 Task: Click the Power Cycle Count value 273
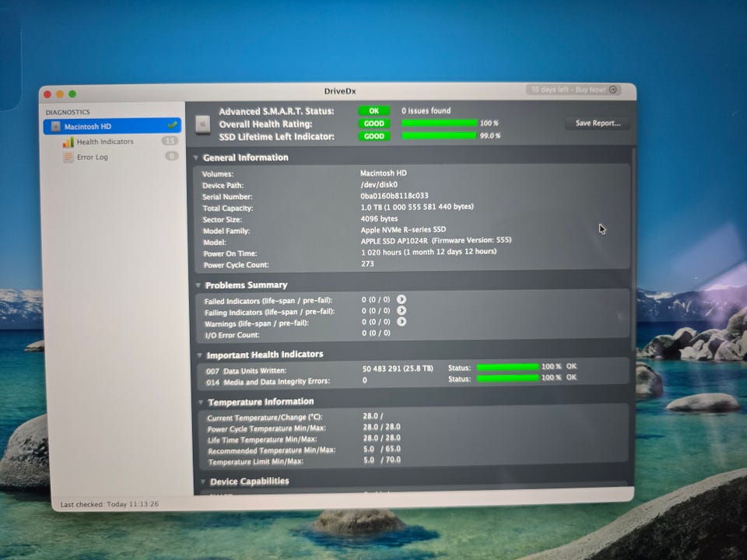click(x=367, y=264)
